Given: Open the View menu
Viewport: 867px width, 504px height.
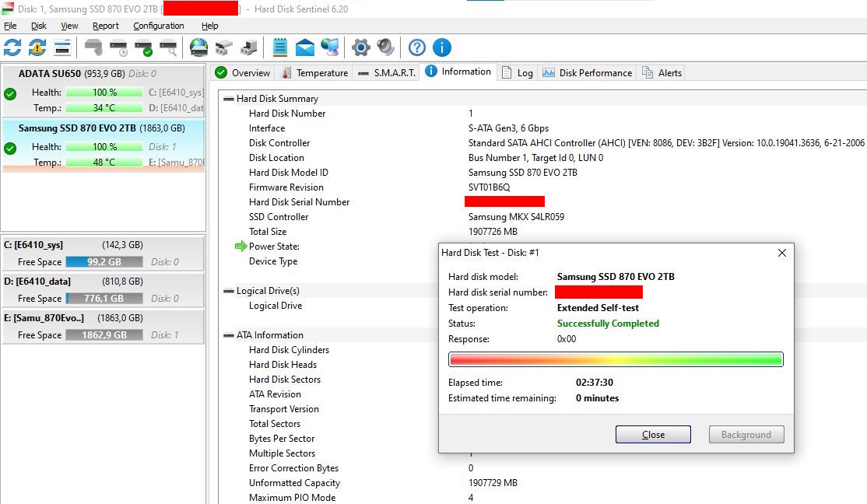Looking at the screenshot, I should (x=69, y=26).
